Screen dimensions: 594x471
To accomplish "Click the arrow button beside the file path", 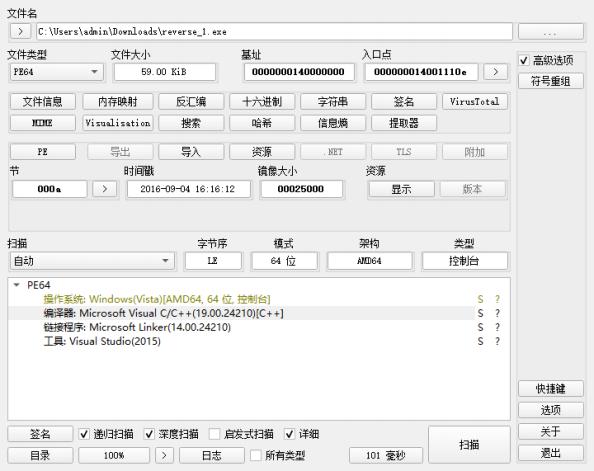I will [20, 31].
